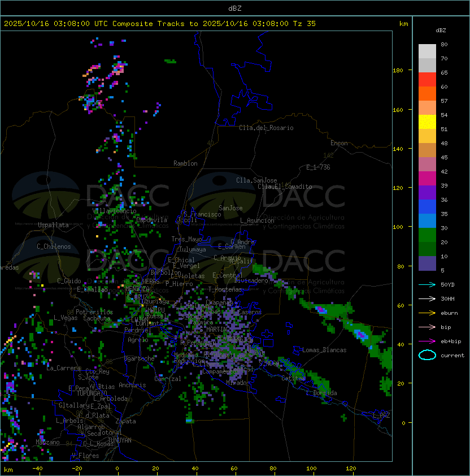Viewport: 470px width, 476px height.
Task: Click the MENDOZA city label
Action: (x=137, y=288)
